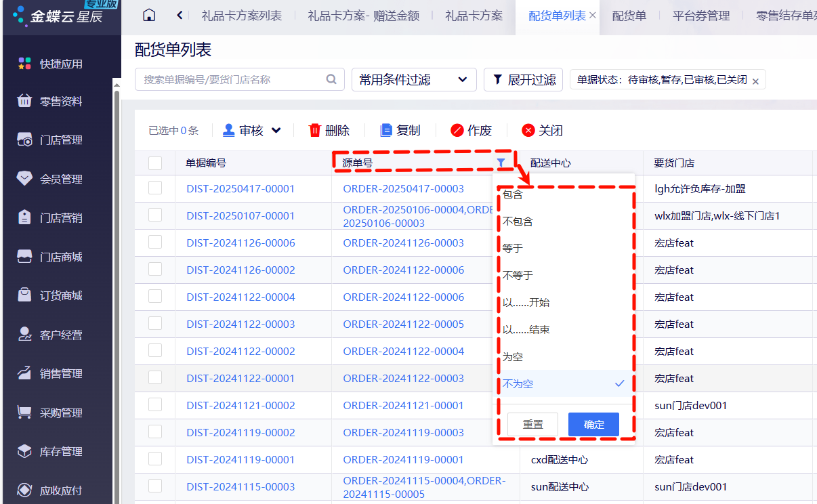Screen dimensions: 817x504
Task: Open 门店商城 sidebar icon
Action: coord(24,257)
